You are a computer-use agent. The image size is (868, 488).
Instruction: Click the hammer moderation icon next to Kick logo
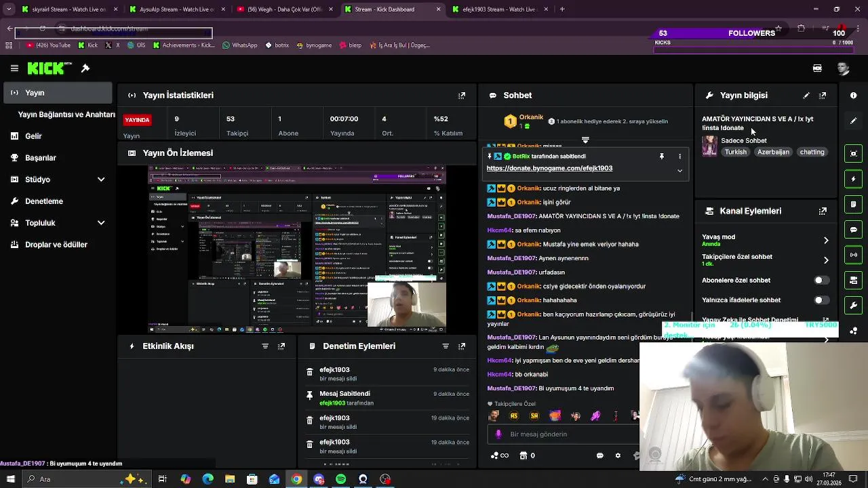85,68
